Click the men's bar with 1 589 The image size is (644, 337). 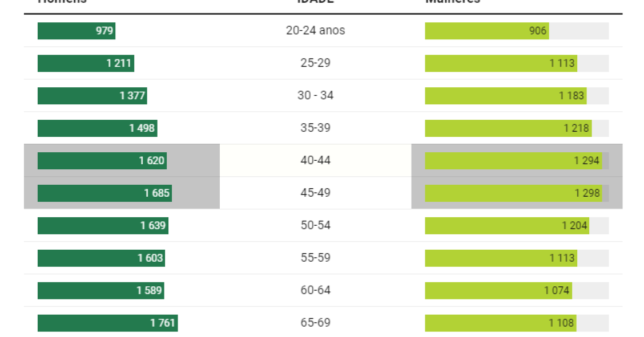point(101,290)
